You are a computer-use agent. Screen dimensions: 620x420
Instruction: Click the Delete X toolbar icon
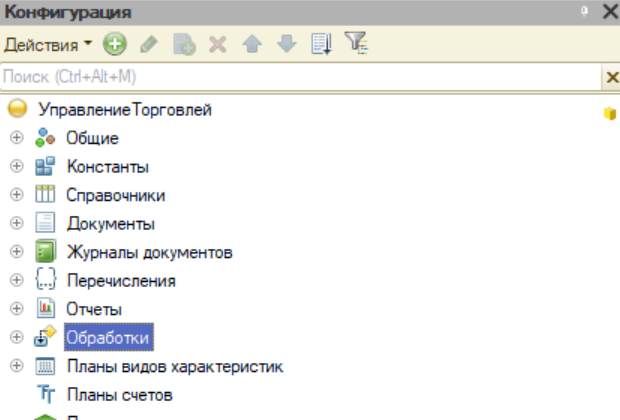pos(217,44)
